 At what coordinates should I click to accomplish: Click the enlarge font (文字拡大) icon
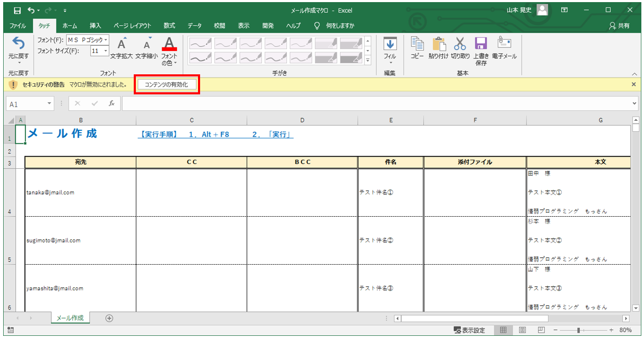coord(122,44)
